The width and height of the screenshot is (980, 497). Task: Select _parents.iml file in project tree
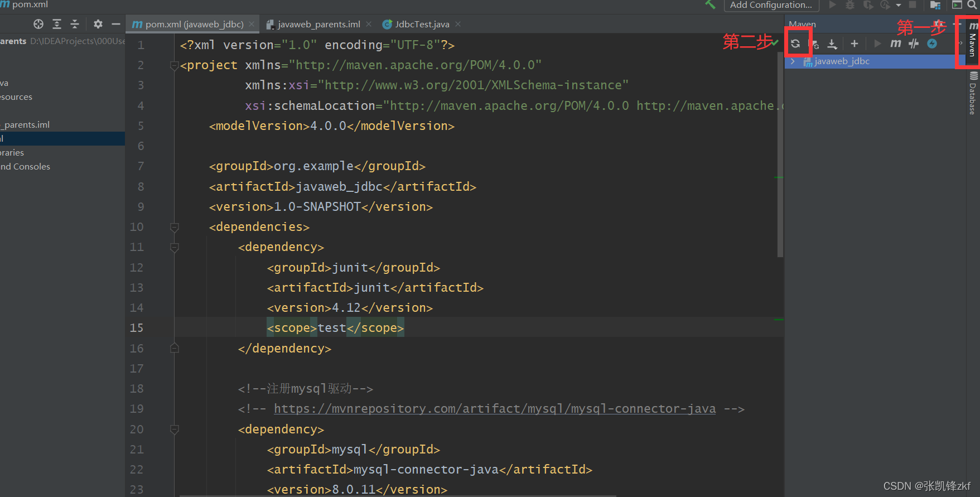click(x=25, y=124)
